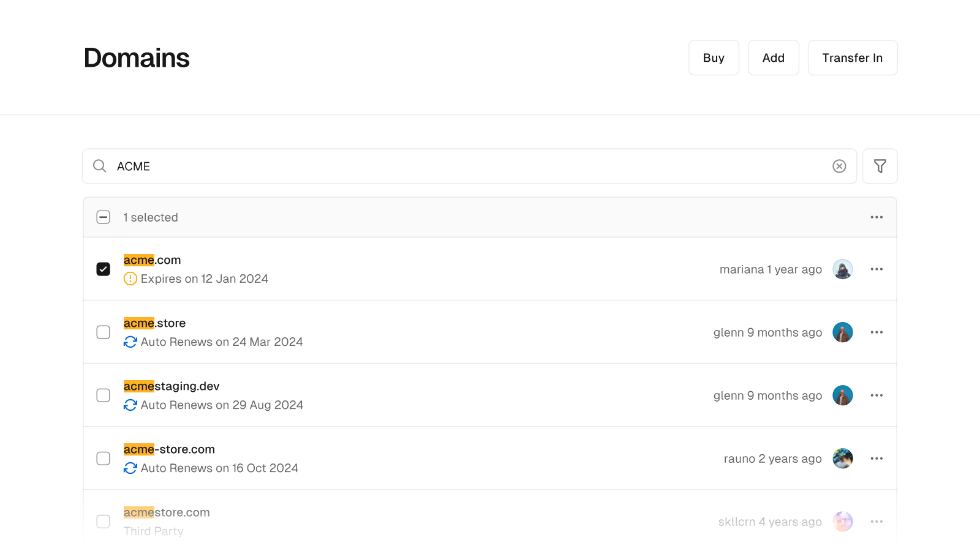Click the search magnifier icon
This screenshot has width=980, height=551.
[x=99, y=166]
